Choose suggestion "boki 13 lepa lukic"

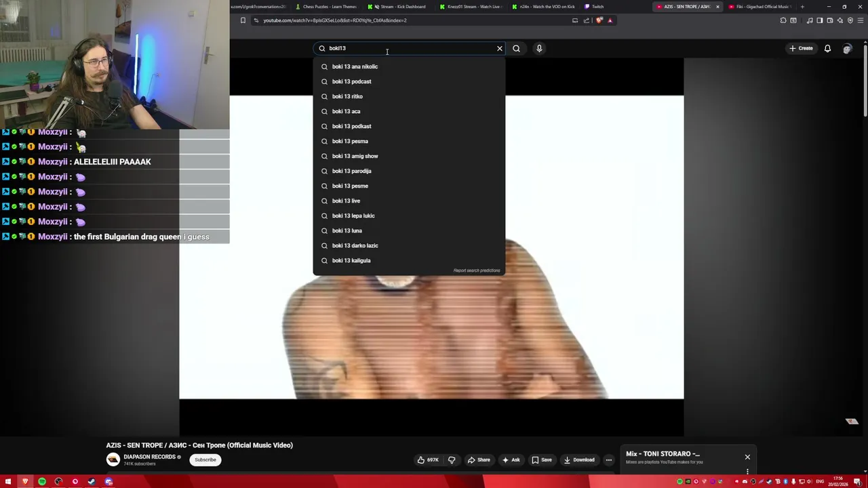pyautogui.click(x=409, y=216)
